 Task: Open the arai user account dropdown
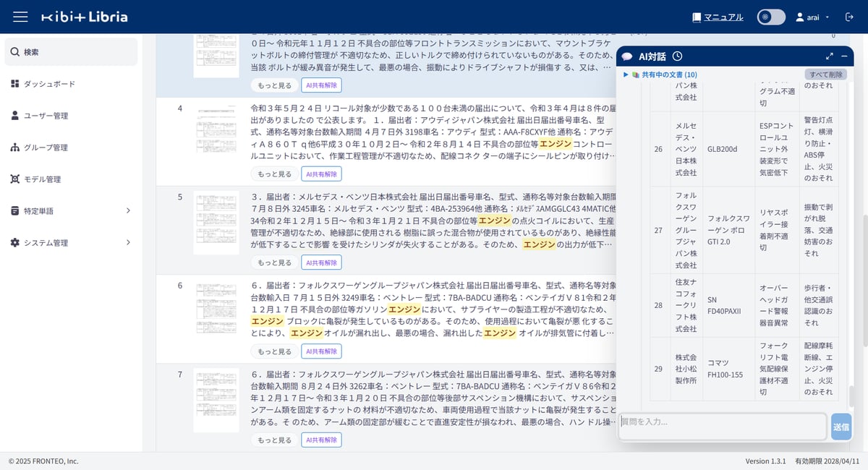pyautogui.click(x=813, y=17)
